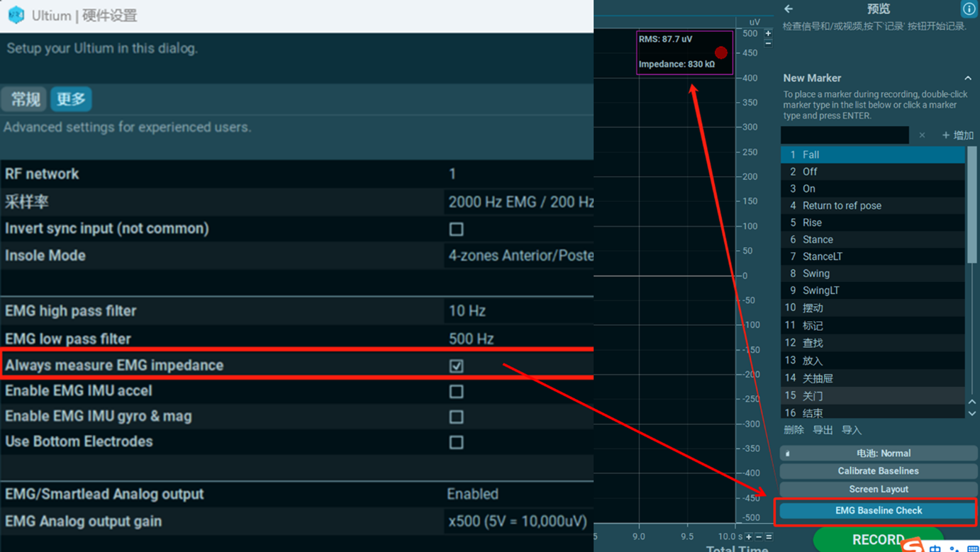The width and height of the screenshot is (980, 552).
Task: Select the 标记 marker
Action: point(873,326)
